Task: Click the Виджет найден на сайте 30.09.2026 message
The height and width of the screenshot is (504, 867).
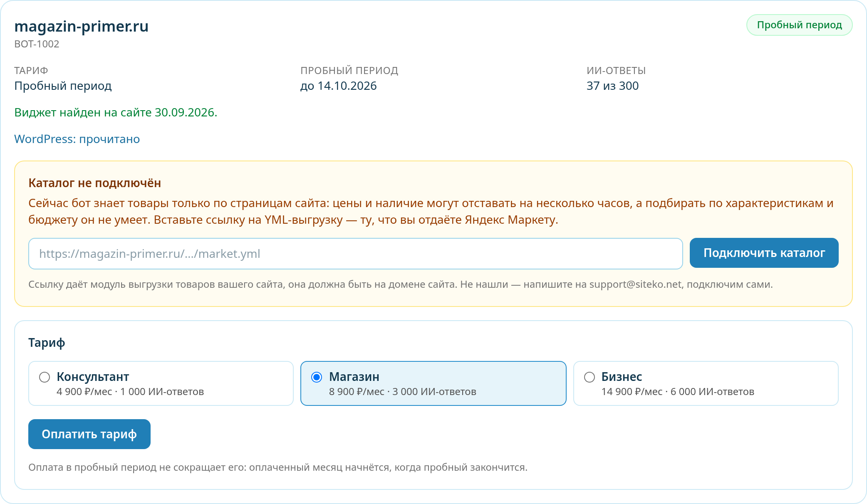Action: coord(116,112)
